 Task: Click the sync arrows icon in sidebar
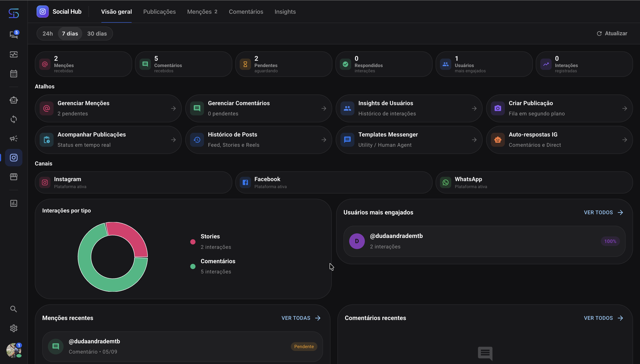14,119
